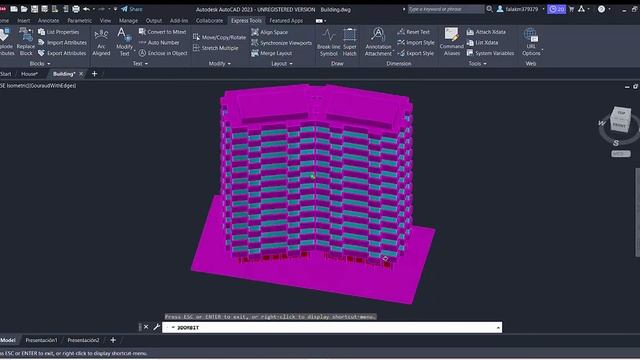
Task: Add a new drawing tab
Action: tap(94, 74)
